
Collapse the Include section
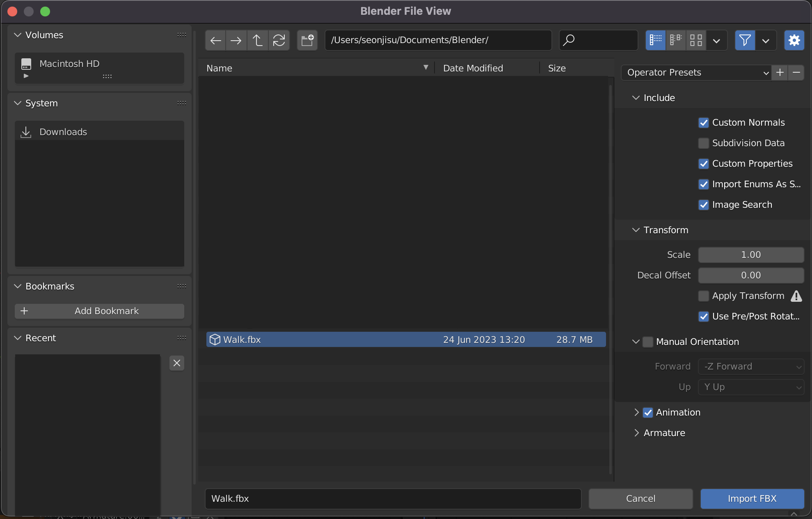(x=636, y=98)
